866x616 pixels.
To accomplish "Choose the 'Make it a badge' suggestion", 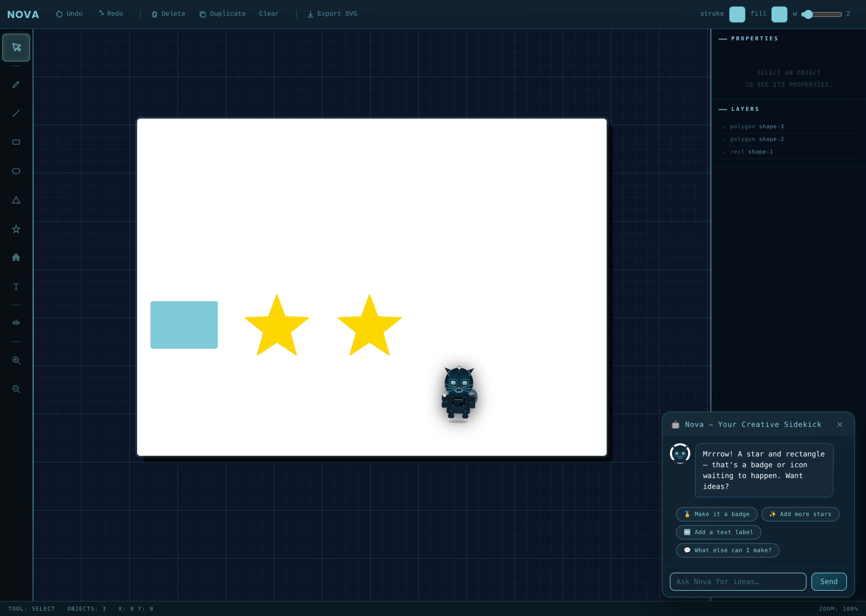I will [x=717, y=514].
